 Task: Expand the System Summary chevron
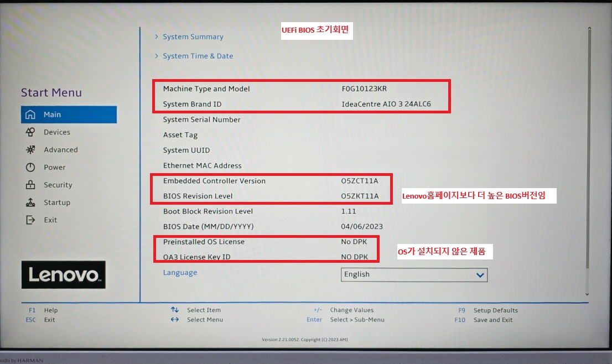pyautogui.click(x=157, y=37)
